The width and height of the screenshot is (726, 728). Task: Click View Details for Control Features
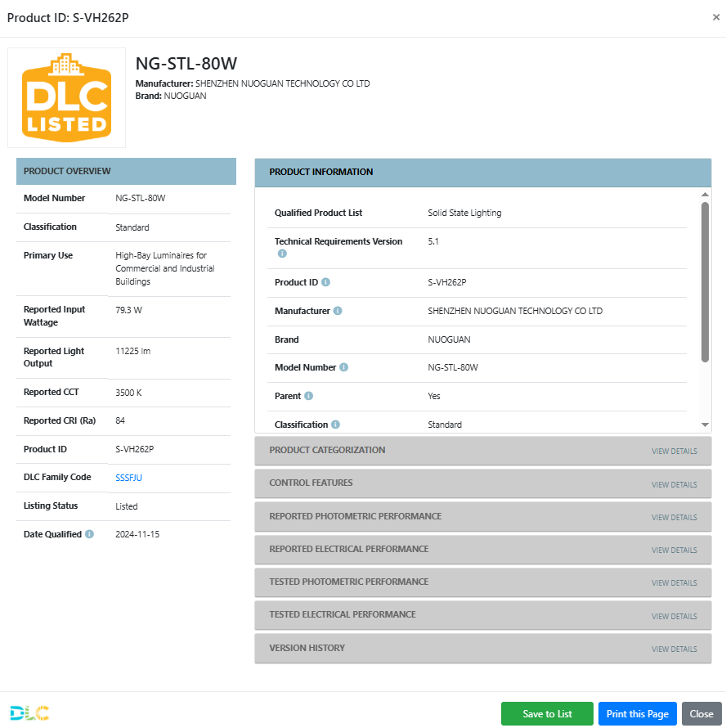674,485
